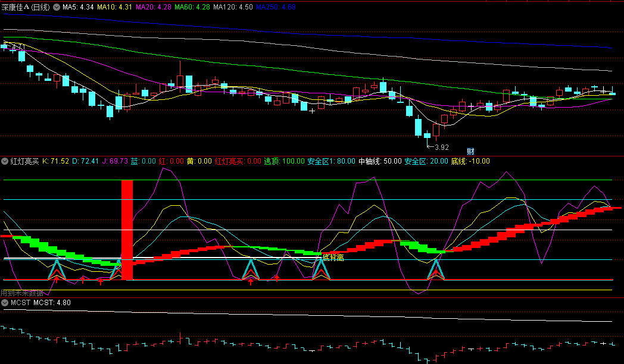
Task: Select the MA20: 4.28 label
Action: tap(154, 7)
